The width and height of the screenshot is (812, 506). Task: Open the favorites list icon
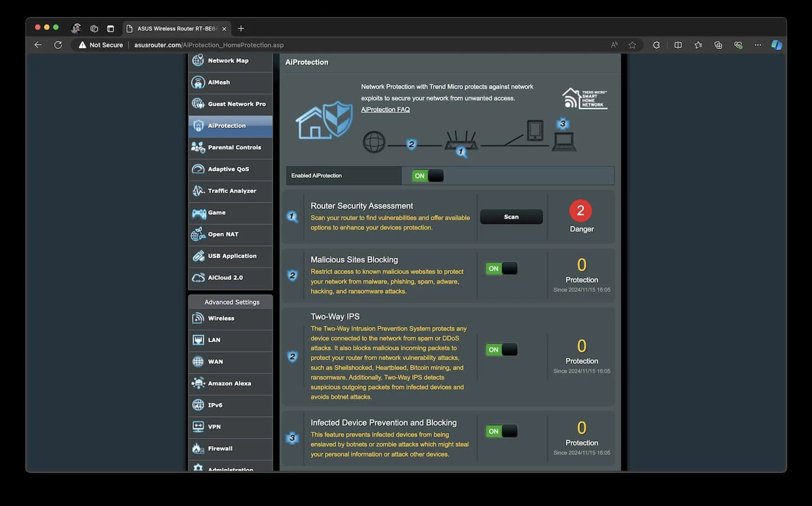[x=698, y=45]
